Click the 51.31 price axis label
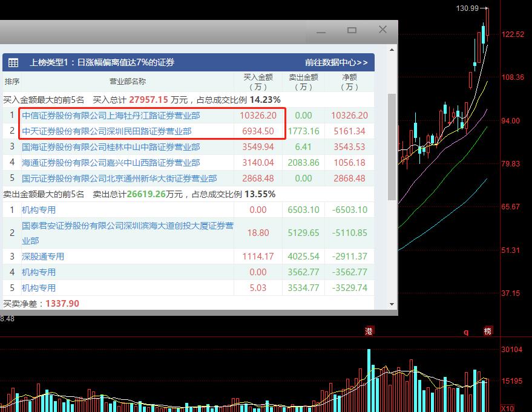 pyautogui.click(x=511, y=250)
